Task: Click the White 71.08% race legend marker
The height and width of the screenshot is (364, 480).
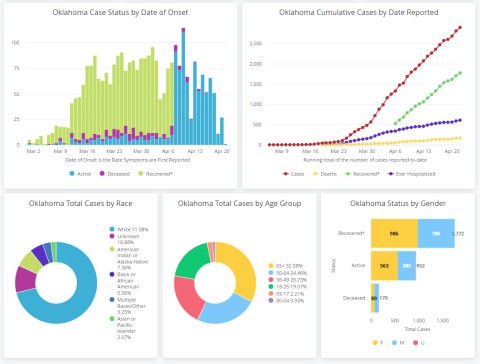Action: (x=112, y=229)
